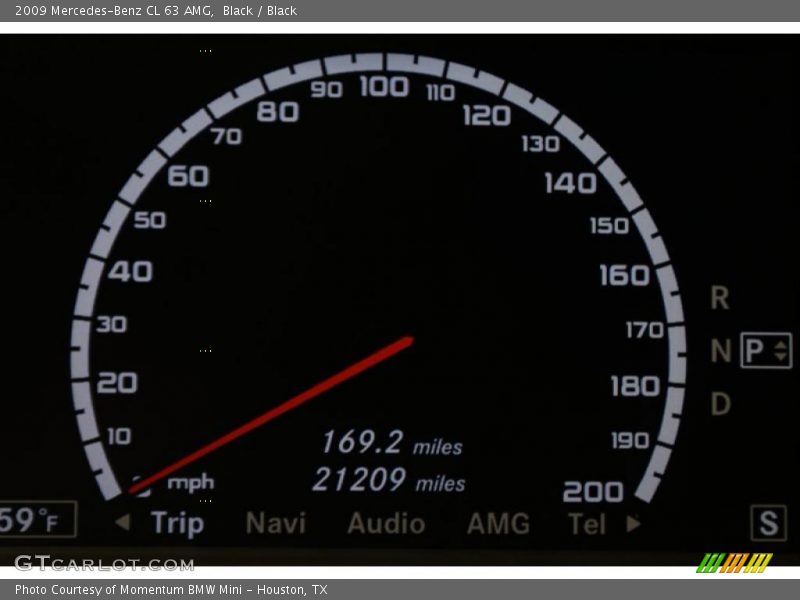Click the 59°F temperature display
Screen dimensions: 800x600
pyautogui.click(x=36, y=520)
